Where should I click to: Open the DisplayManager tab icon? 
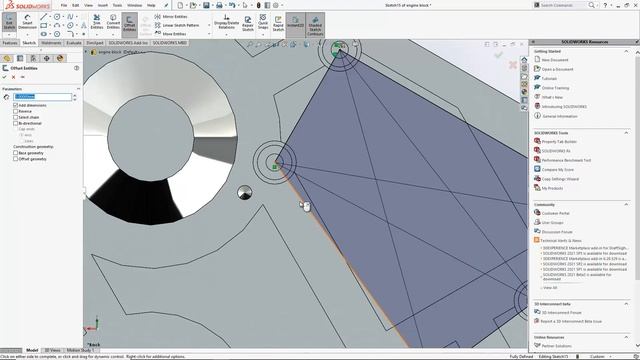click(x=60, y=59)
